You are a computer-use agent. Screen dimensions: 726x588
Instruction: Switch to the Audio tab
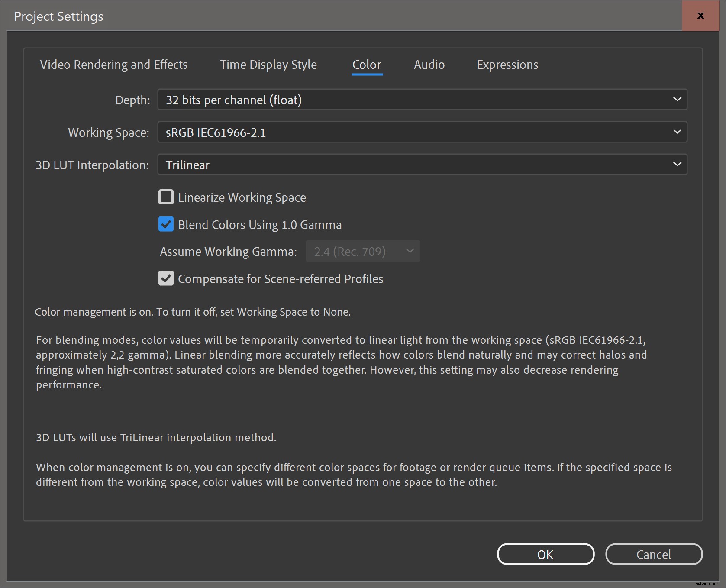click(x=429, y=65)
